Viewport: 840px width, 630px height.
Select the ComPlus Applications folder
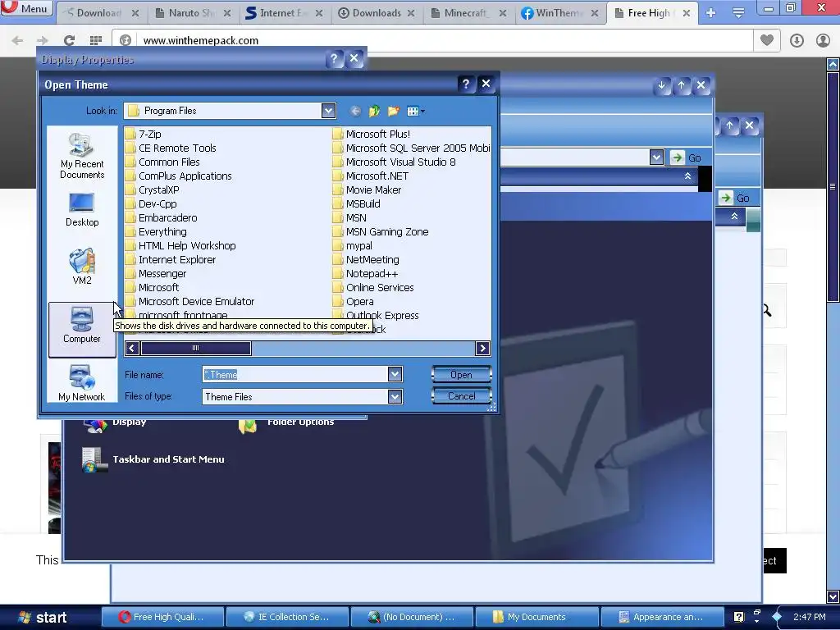point(179,176)
